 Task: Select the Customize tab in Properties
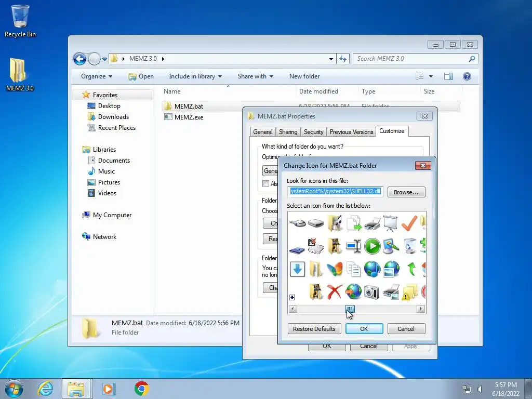click(x=392, y=131)
